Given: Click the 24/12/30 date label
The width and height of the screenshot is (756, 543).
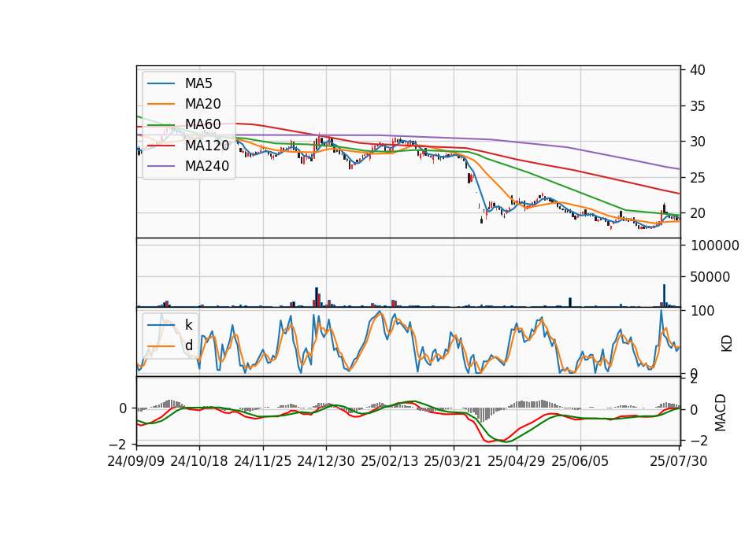Looking at the screenshot, I should pos(326,461).
